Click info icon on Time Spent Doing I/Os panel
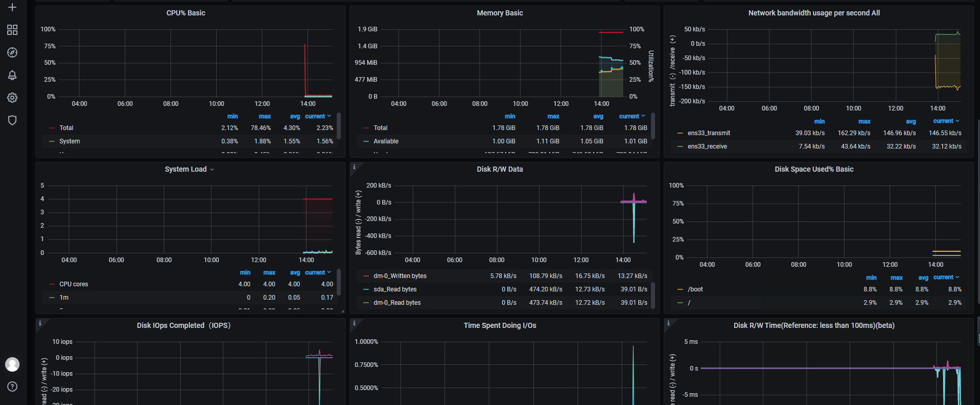 coord(354,323)
